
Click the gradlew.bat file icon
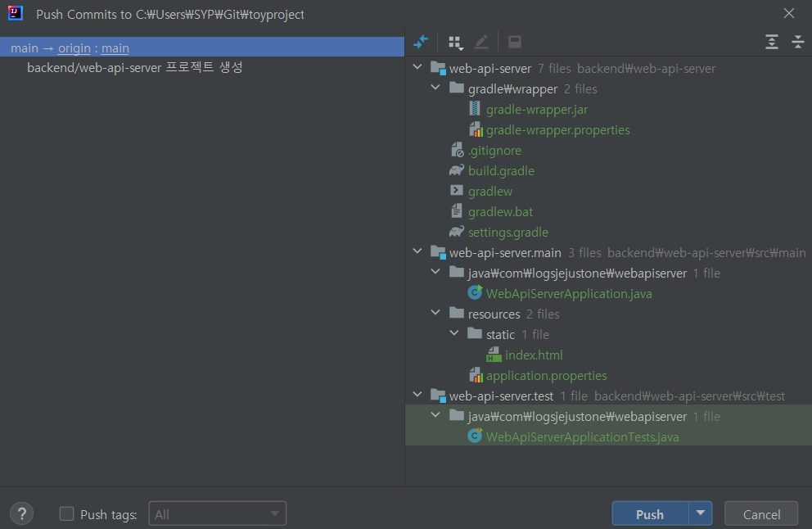pos(456,211)
